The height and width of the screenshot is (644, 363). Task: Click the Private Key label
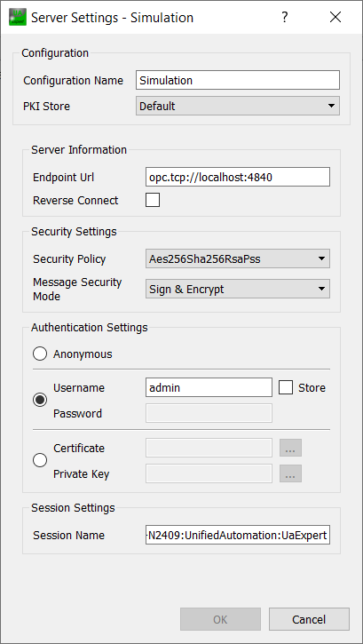[x=82, y=474]
